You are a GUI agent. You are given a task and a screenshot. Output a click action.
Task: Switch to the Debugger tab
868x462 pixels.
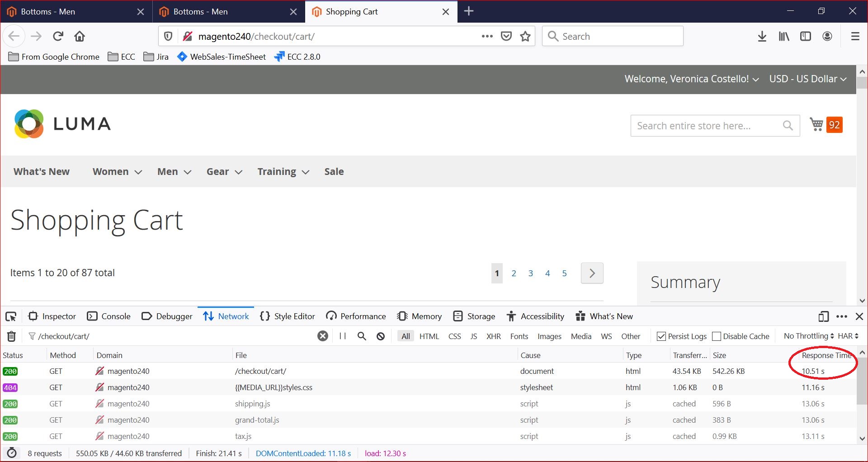[x=167, y=316]
